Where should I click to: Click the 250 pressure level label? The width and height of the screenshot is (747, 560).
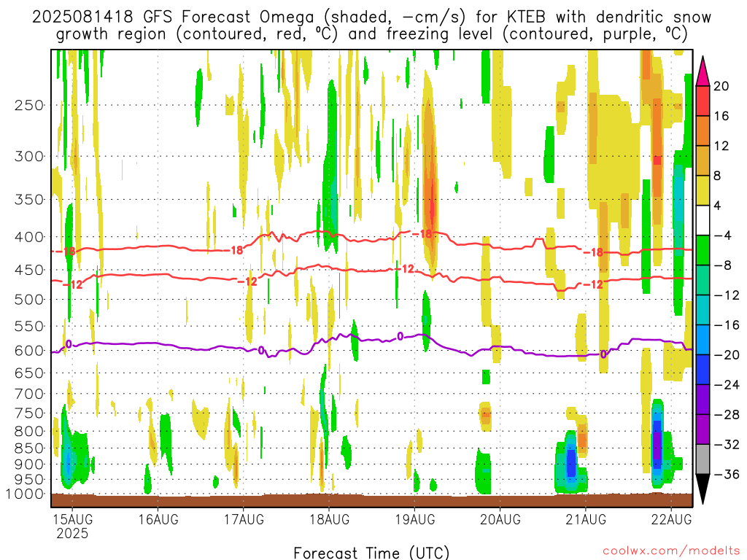tap(29, 105)
